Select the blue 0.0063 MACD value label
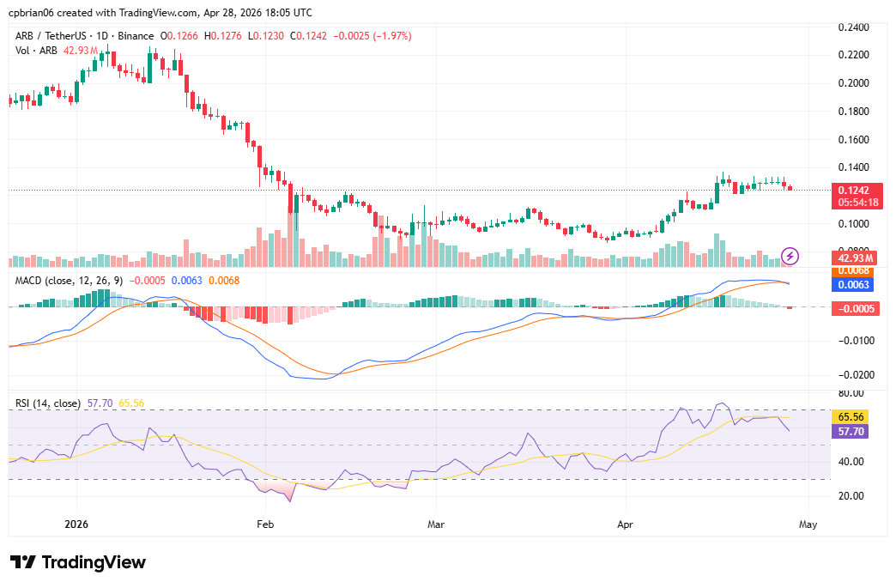Screen dimensions: 896x588 click(855, 284)
